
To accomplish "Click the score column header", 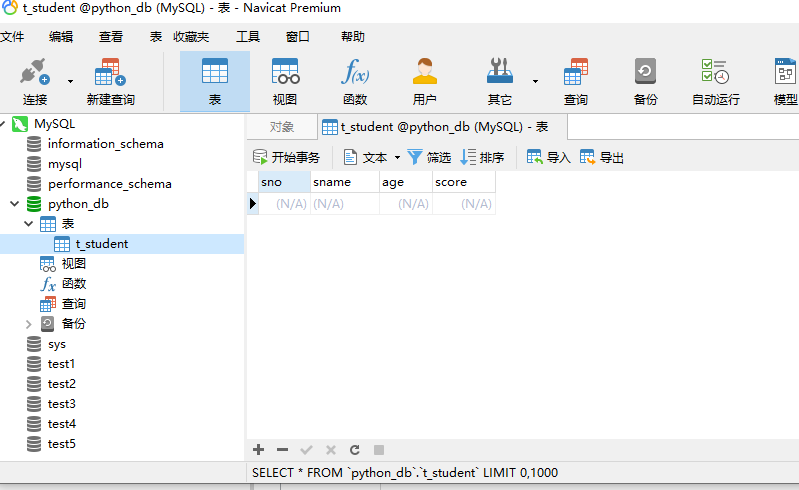I will 464,182.
